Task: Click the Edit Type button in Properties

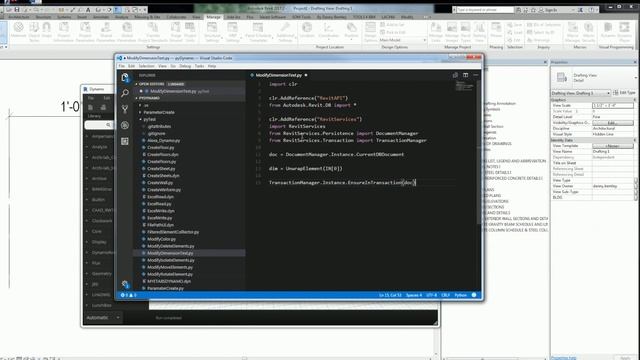Action: tap(625, 93)
